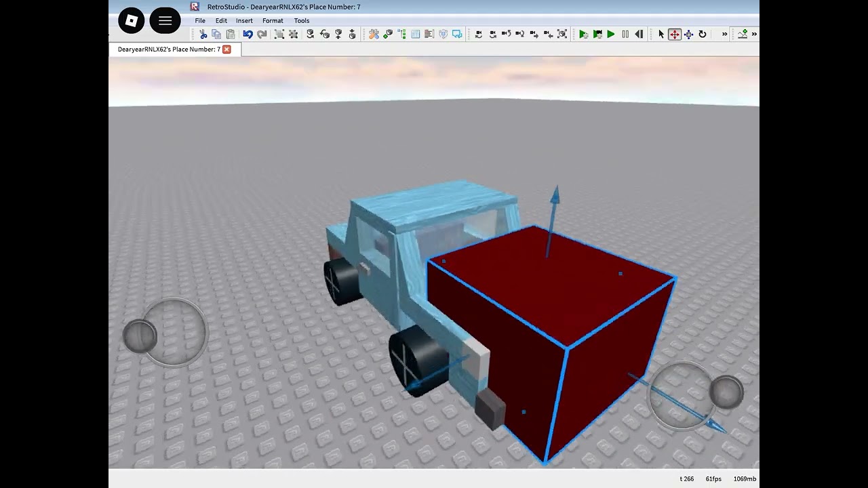Open the blue chat bubble icon
Screen dimensions: 868x488
(x=458, y=34)
